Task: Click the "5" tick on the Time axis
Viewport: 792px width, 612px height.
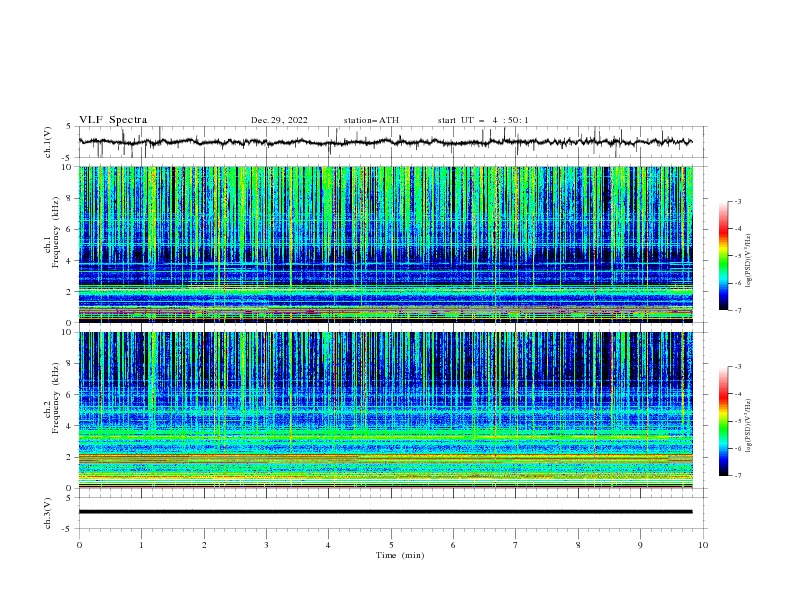Action: click(x=391, y=545)
